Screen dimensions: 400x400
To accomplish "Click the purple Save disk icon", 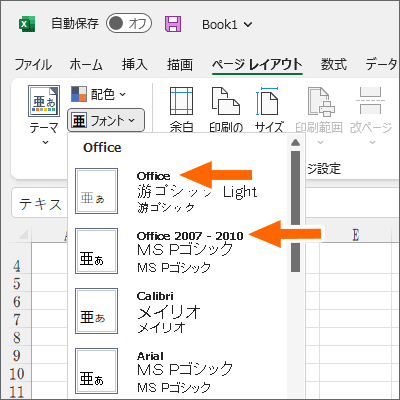I will pyautogui.click(x=173, y=24).
